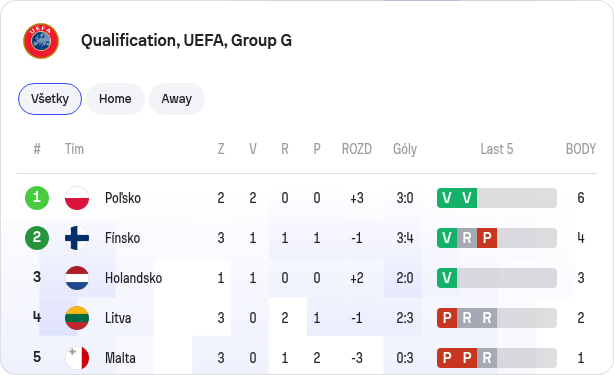Click the Poland flag icon

point(77,198)
